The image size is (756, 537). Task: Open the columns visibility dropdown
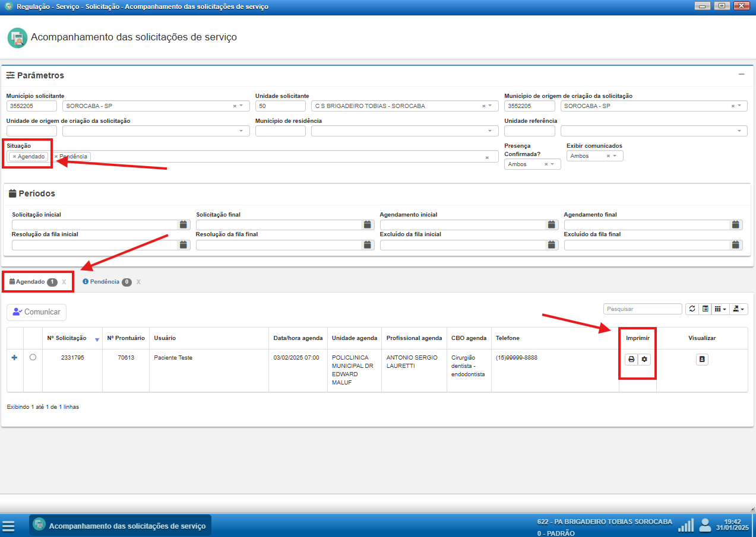720,309
